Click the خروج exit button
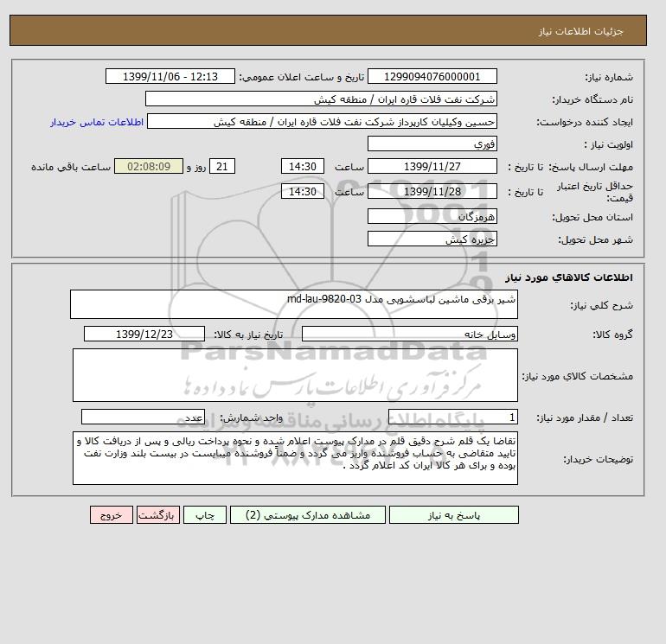This screenshot has width=666, height=644. (x=112, y=515)
